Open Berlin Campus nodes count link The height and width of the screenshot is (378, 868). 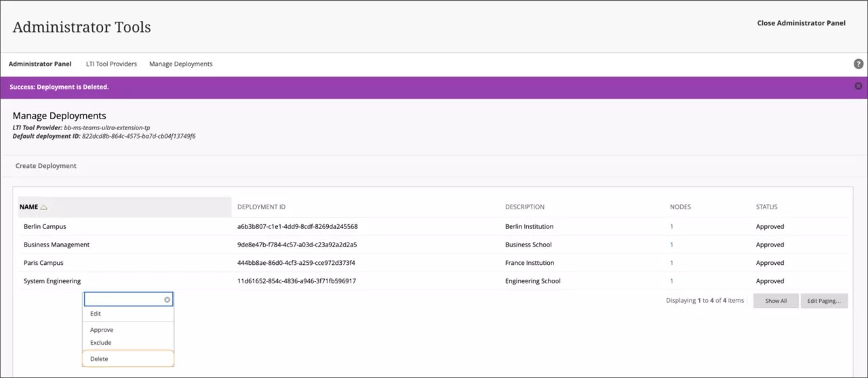click(671, 227)
